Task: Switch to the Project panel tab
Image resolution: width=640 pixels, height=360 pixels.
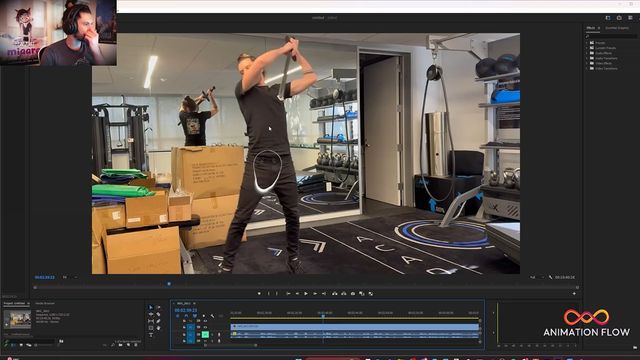Action: click(x=14, y=303)
